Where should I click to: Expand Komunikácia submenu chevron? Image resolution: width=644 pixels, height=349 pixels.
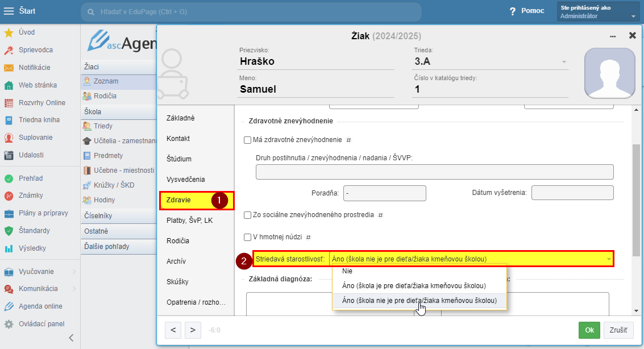click(74, 289)
